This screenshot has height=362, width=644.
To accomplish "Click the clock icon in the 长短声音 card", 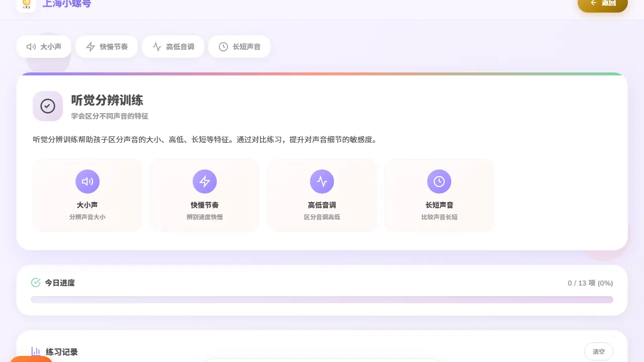I will pos(439,182).
